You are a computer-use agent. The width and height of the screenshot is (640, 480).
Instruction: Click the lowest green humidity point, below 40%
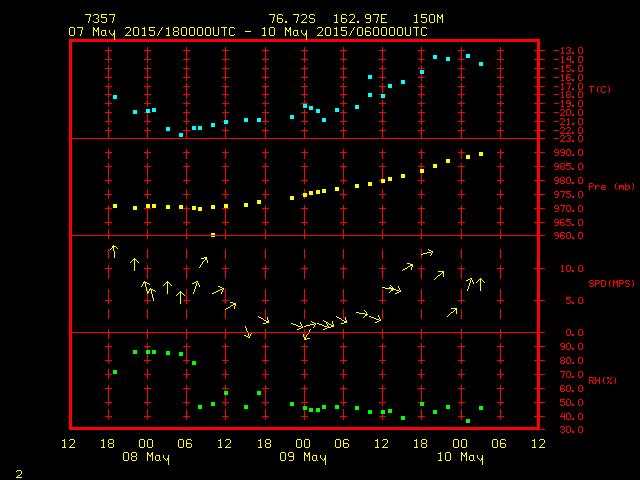[468, 421]
